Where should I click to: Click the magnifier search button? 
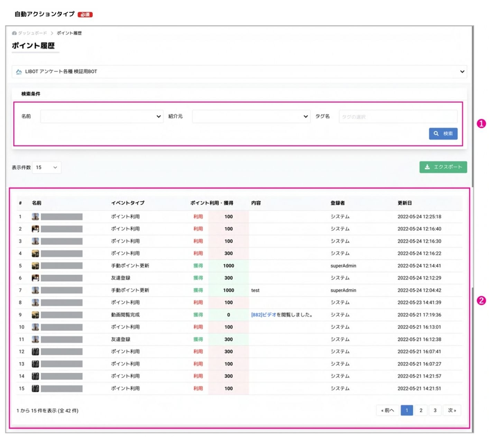443,134
